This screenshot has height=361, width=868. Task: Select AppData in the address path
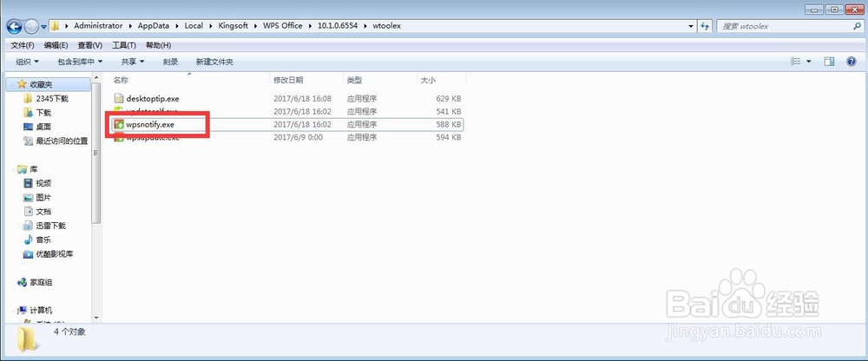[x=153, y=26]
